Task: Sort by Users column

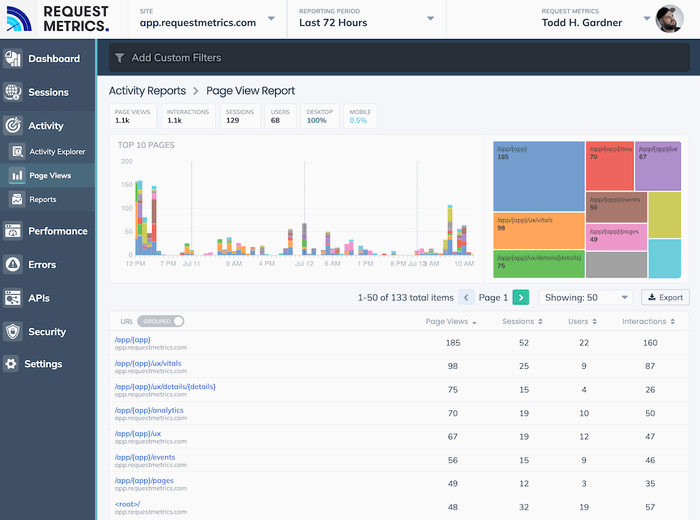Action: tap(583, 321)
